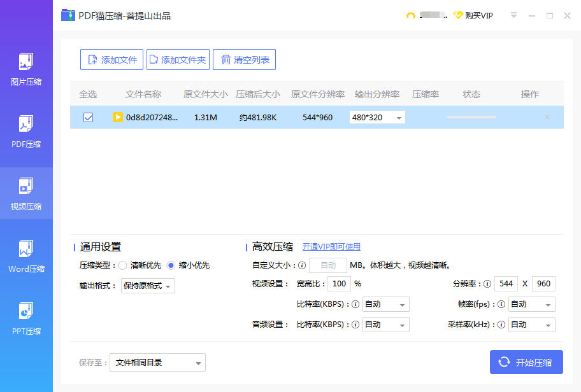Click the 添加文件夹 button
Screen dimensions: 581x392
pyautogui.click(x=178, y=60)
